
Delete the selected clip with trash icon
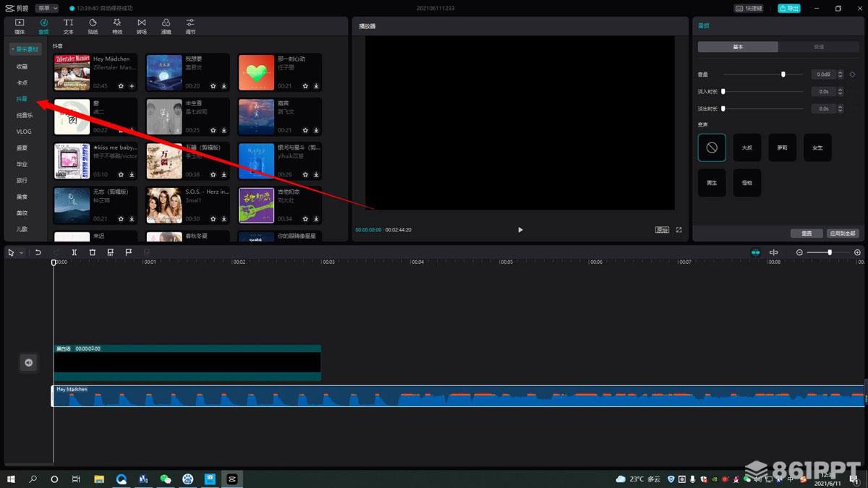coord(92,252)
